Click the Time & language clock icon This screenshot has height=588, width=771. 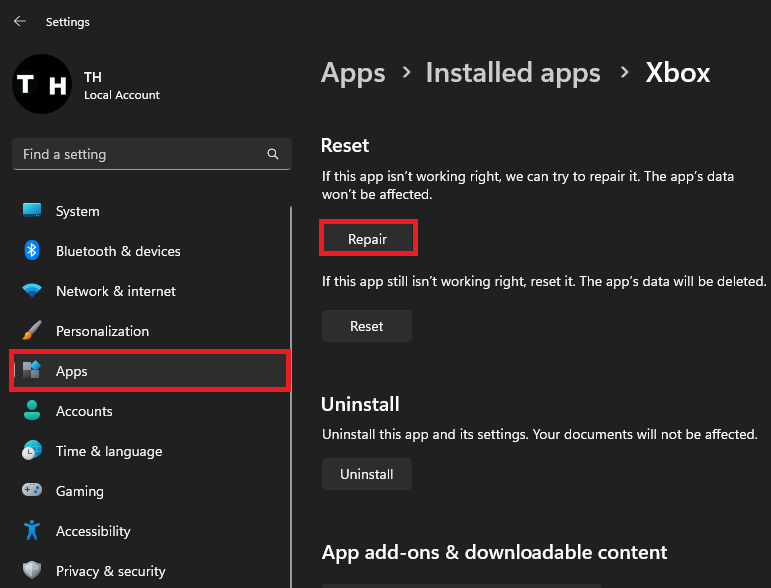[32, 451]
